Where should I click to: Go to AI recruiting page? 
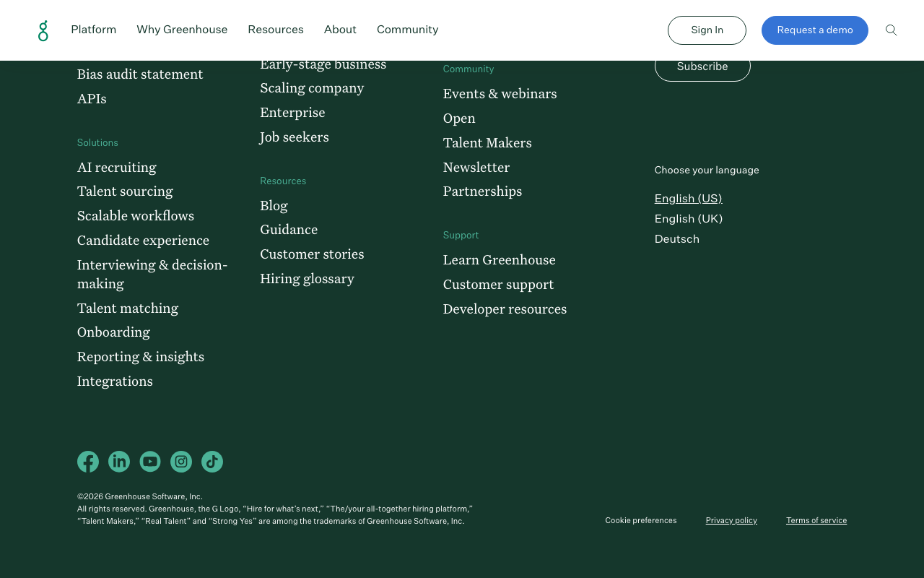[x=117, y=168]
